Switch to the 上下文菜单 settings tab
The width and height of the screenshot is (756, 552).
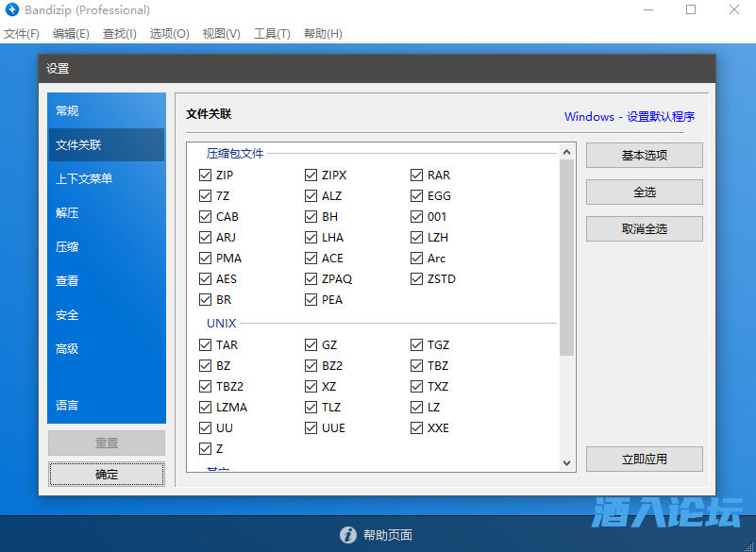pyautogui.click(x=84, y=179)
